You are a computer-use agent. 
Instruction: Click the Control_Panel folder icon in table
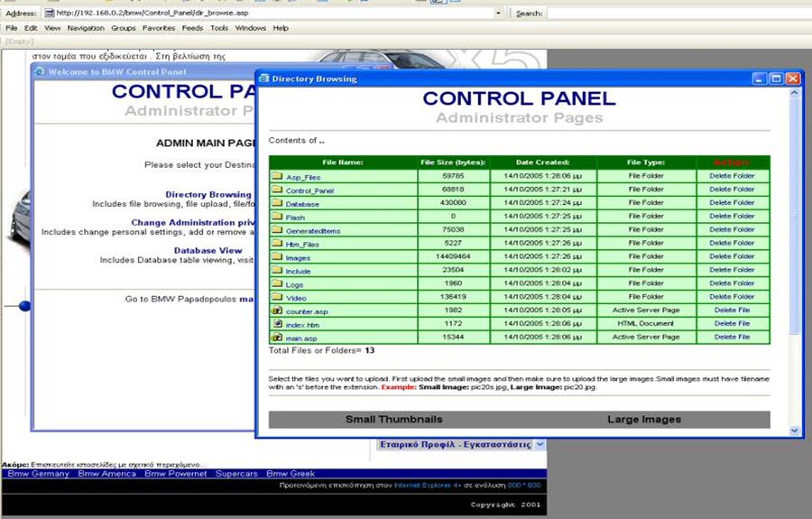277,190
